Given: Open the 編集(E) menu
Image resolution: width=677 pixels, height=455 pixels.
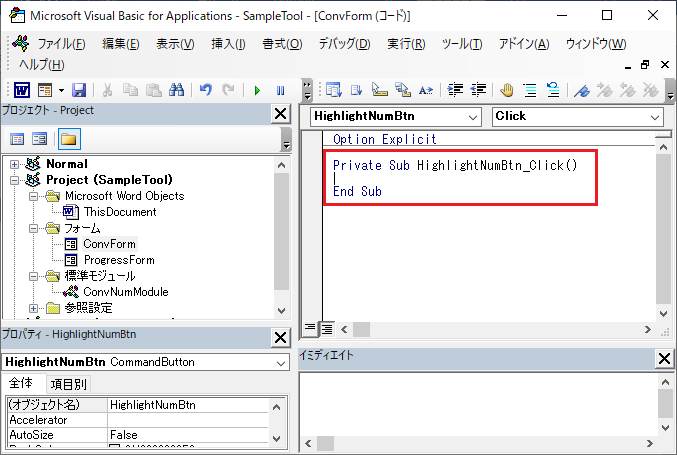Looking at the screenshot, I should pos(121,44).
